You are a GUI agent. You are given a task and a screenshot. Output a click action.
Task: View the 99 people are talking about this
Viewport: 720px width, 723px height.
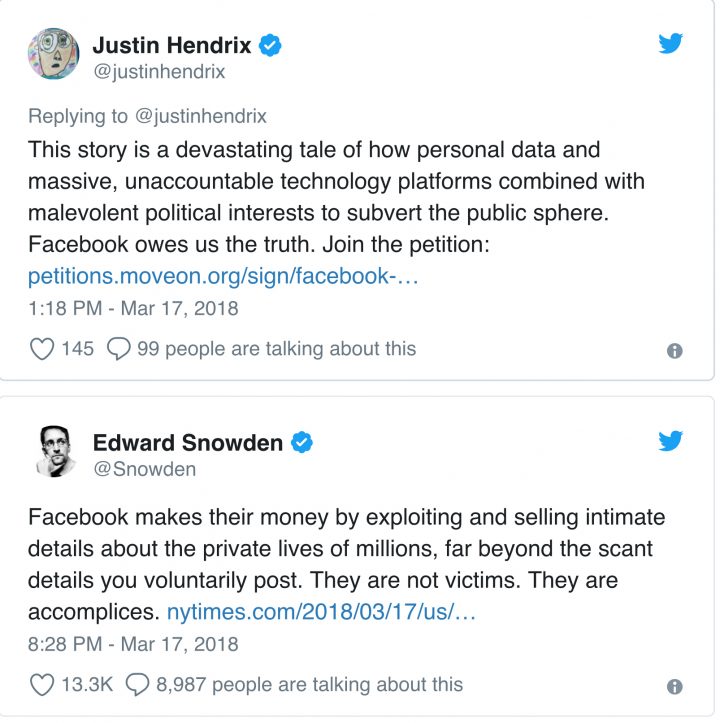[x=276, y=348]
